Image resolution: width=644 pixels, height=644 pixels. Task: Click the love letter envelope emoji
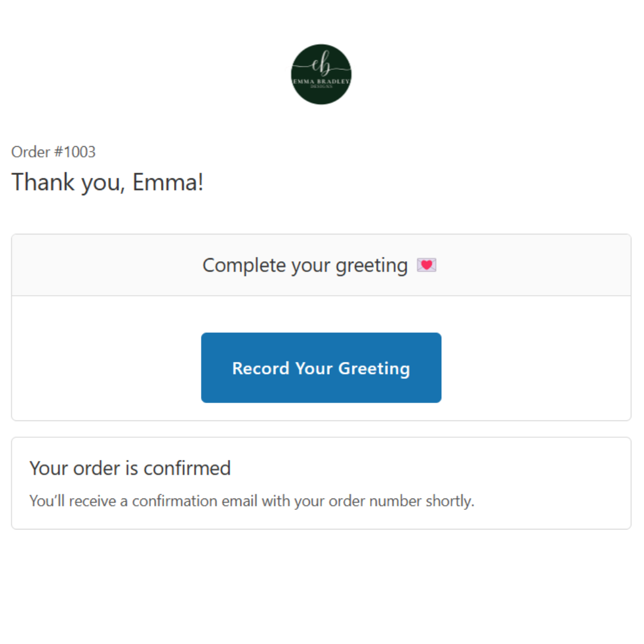[x=426, y=265]
